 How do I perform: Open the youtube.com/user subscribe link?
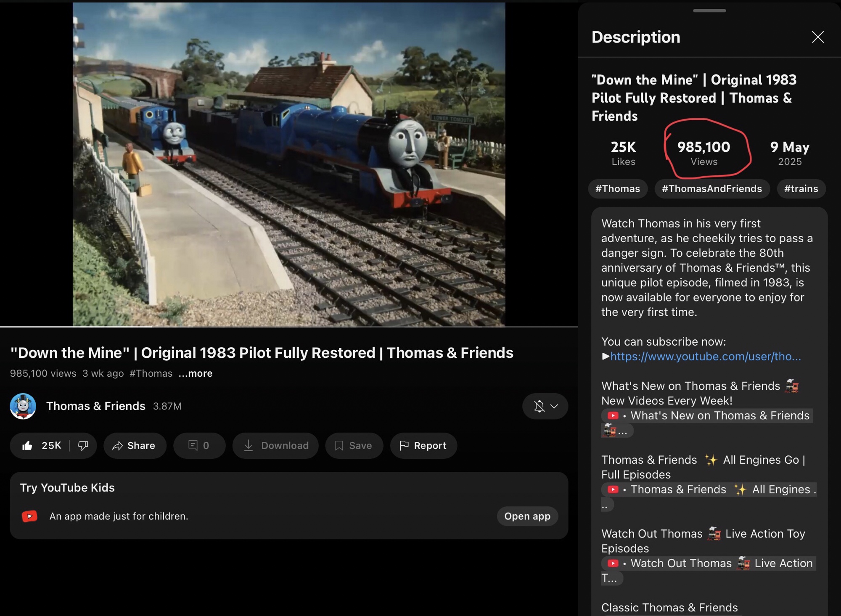705,357
